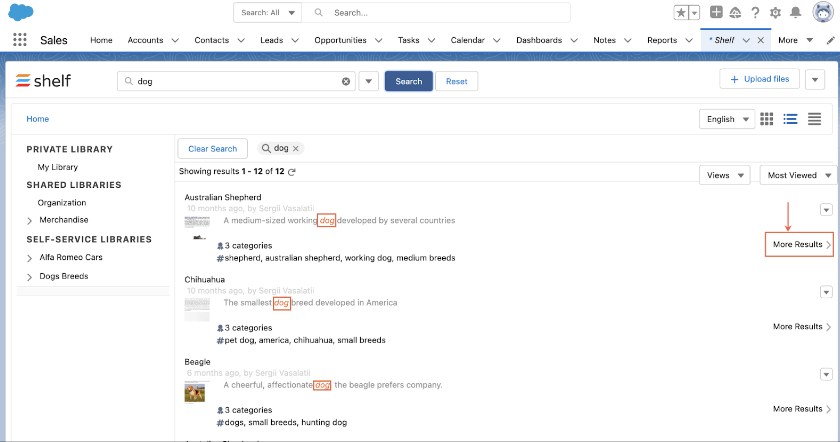840x442 pixels.
Task: Click the Home breadcrumb link
Action: [38, 119]
